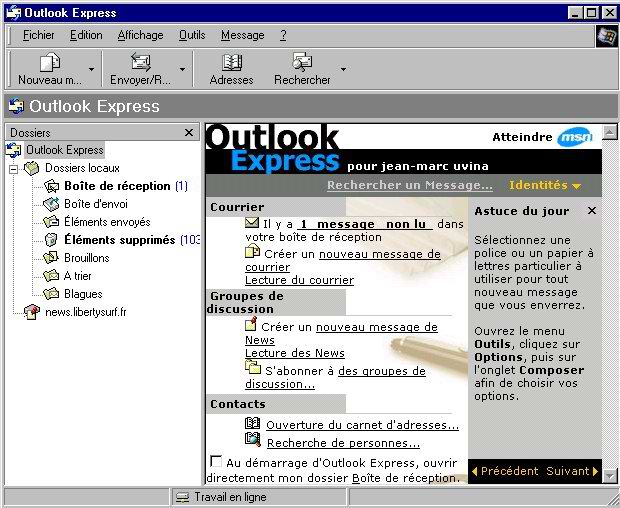This screenshot has width=620, height=508.
Task: Go to Suivant tip
Action: coord(572,471)
